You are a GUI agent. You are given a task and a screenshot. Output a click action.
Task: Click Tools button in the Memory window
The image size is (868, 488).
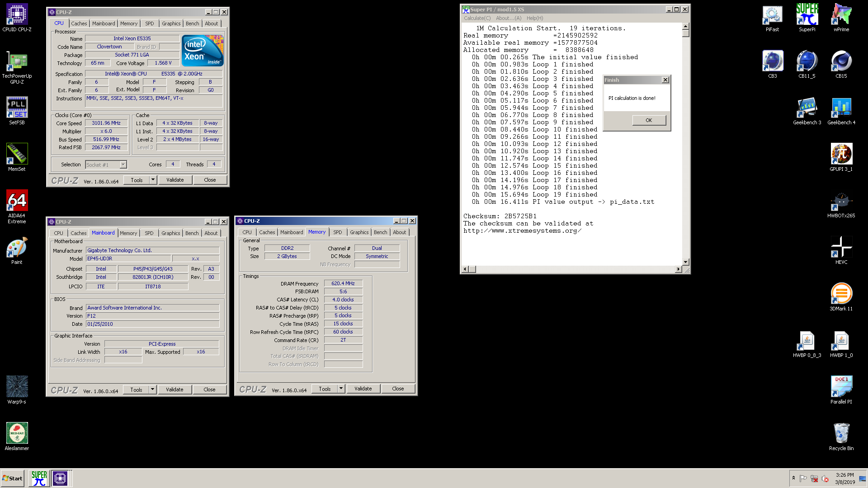(325, 389)
